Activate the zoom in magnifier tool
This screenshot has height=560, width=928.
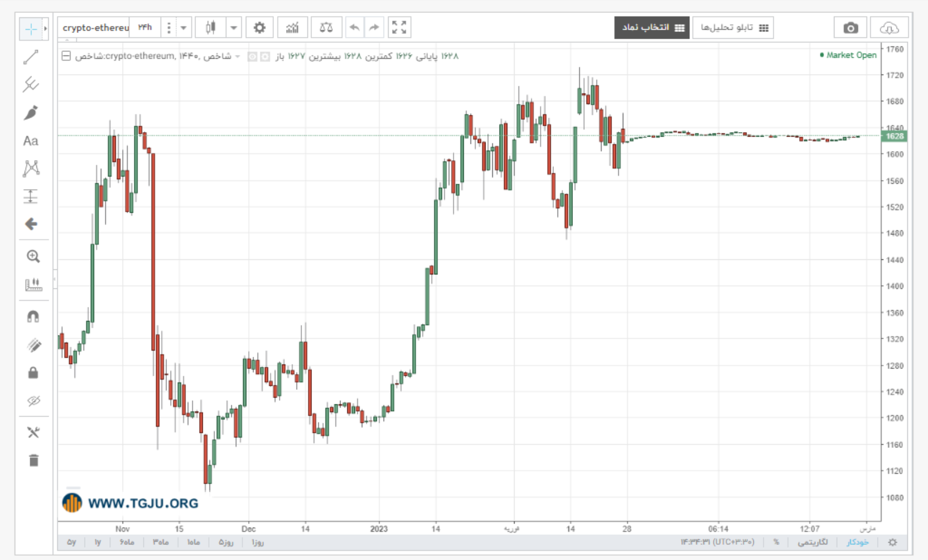coord(33,256)
